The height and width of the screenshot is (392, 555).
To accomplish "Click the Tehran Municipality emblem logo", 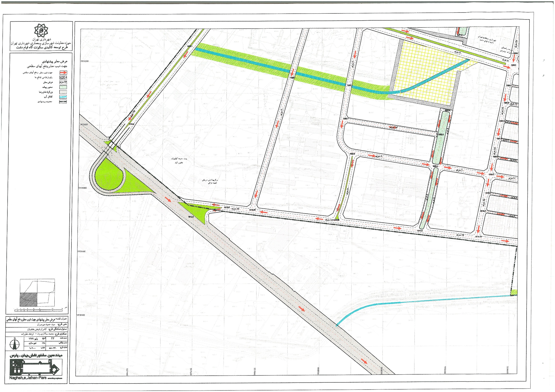I will click(x=41, y=30).
